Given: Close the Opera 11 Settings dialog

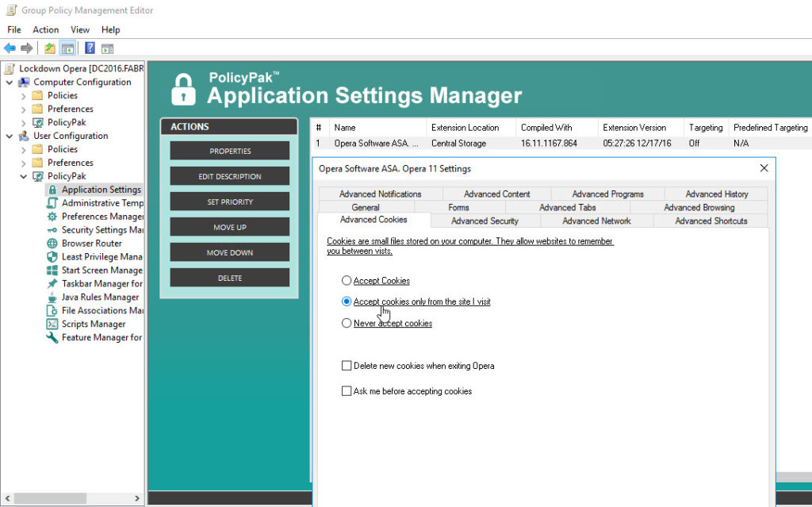Looking at the screenshot, I should 764,168.
